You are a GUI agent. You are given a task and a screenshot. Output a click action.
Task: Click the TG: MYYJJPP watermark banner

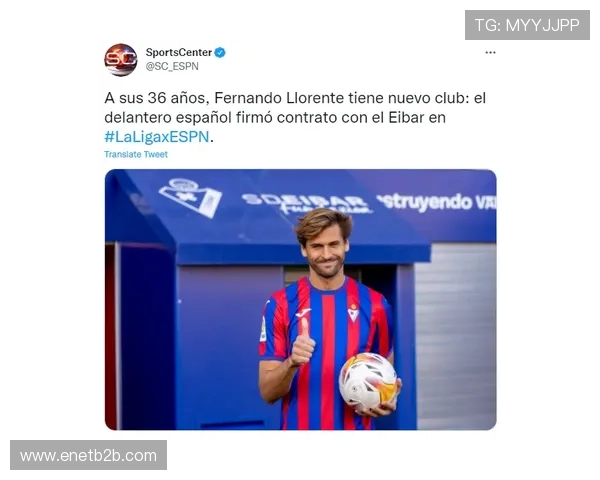click(527, 25)
